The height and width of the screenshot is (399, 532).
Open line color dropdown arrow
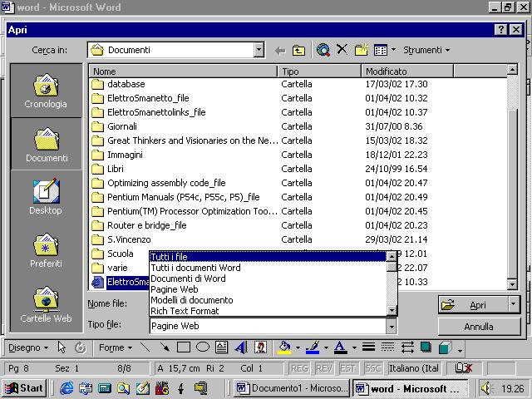click(326, 347)
